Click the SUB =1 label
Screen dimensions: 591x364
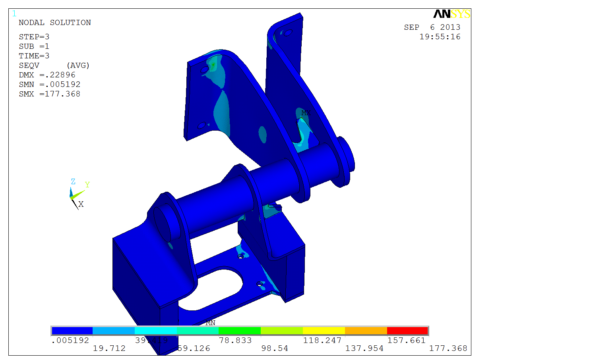[34, 46]
